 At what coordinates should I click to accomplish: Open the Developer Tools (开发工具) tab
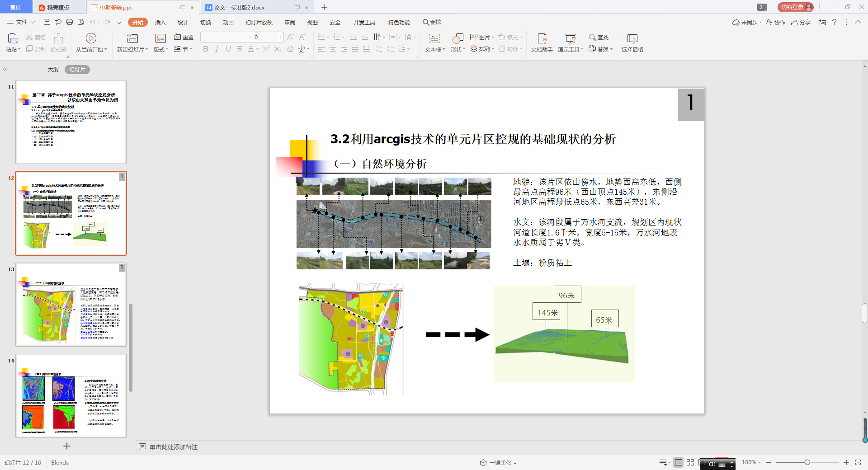pyautogui.click(x=364, y=22)
